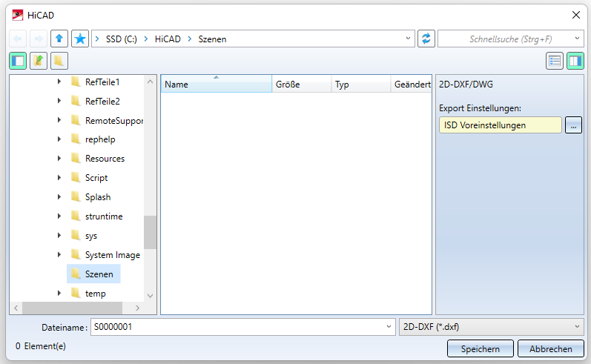Open the Dateiname dropdown arrow
The width and height of the screenshot is (591, 364).
[389, 327]
